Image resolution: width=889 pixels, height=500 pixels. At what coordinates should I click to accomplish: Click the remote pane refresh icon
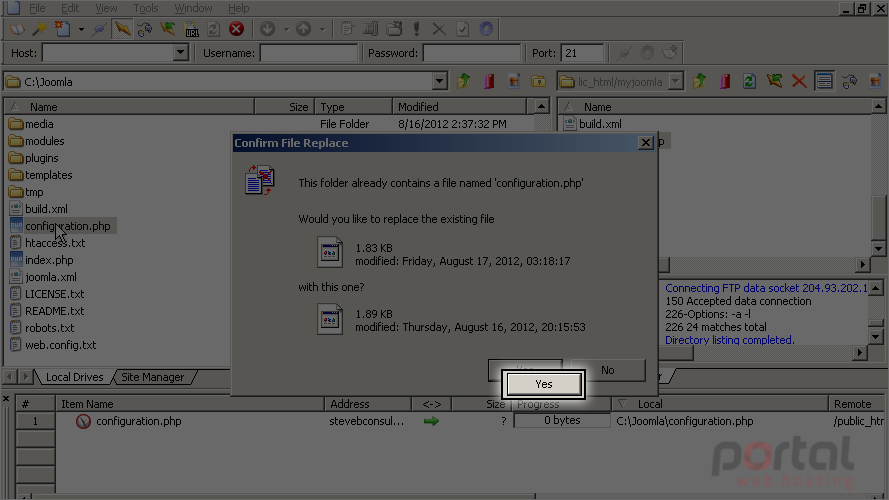pos(750,82)
